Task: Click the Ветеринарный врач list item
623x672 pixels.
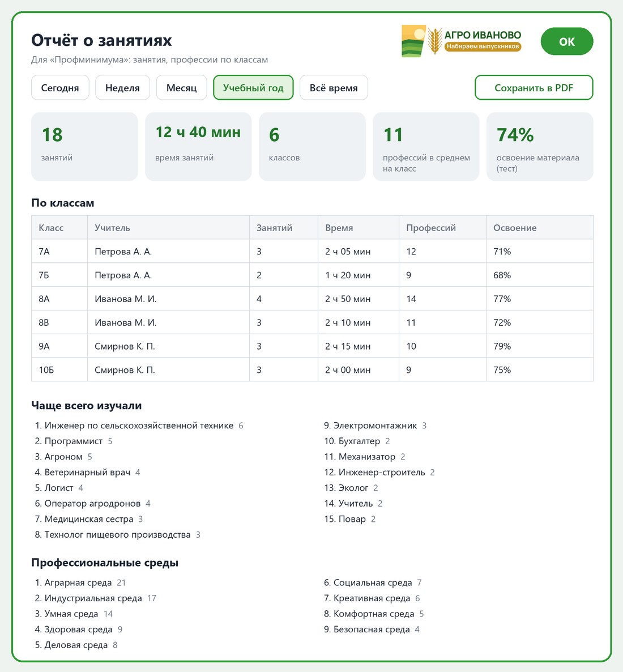Action: tap(87, 473)
